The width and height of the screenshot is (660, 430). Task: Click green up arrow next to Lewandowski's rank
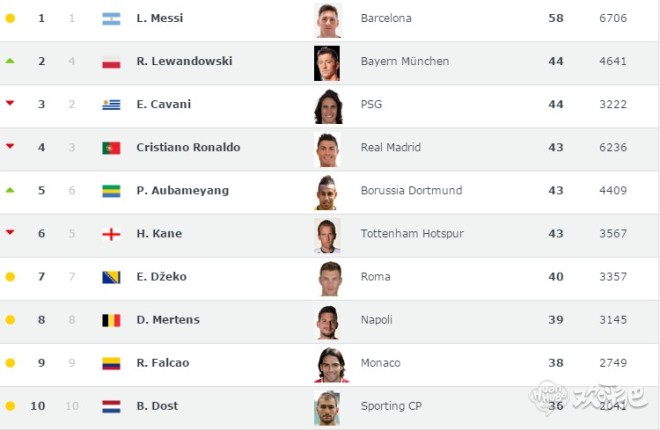coord(10,61)
